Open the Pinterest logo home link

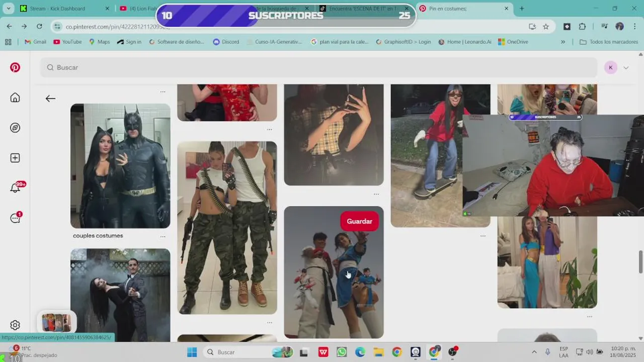(x=15, y=67)
